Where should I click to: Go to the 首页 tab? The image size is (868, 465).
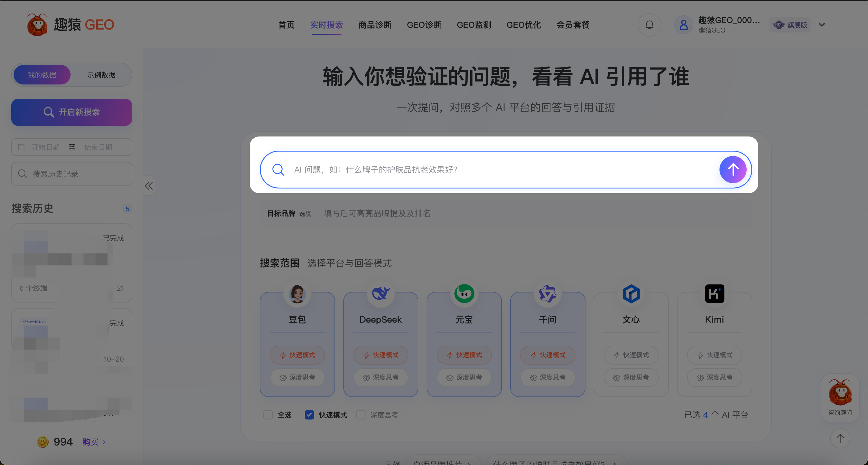[286, 25]
